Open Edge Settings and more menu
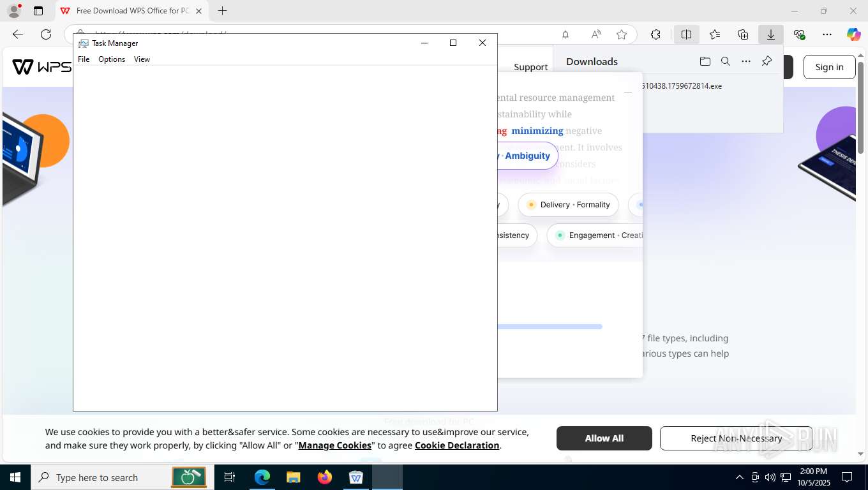 click(x=827, y=34)
